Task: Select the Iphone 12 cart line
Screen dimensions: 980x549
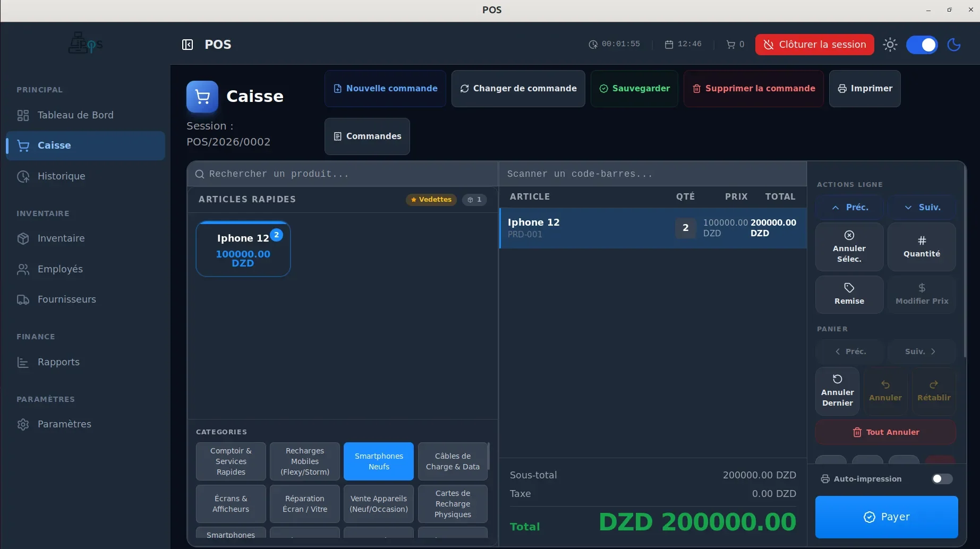Action: pos(653,228)
